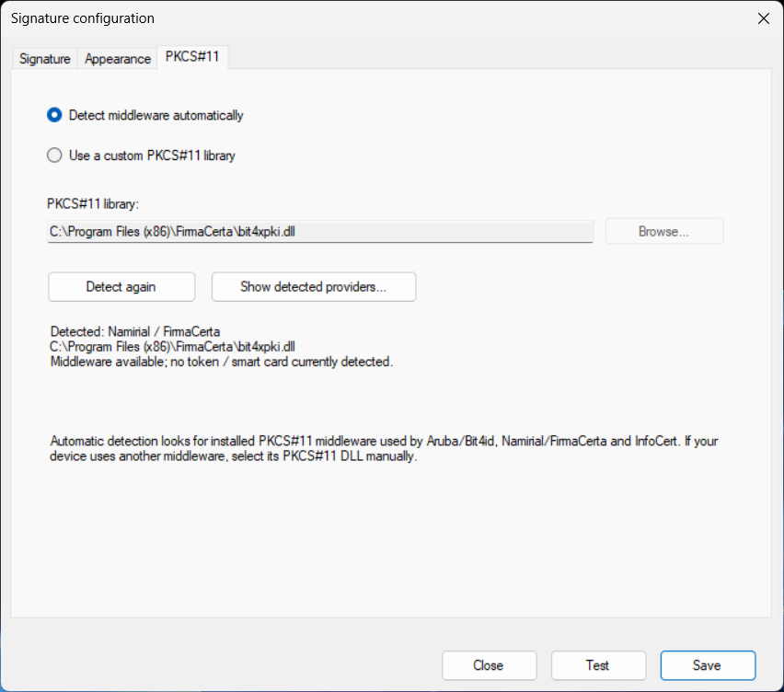Viewport: 784px width, 692px height.
Task: Open the Appearance tab
Action: click(118, 59)
